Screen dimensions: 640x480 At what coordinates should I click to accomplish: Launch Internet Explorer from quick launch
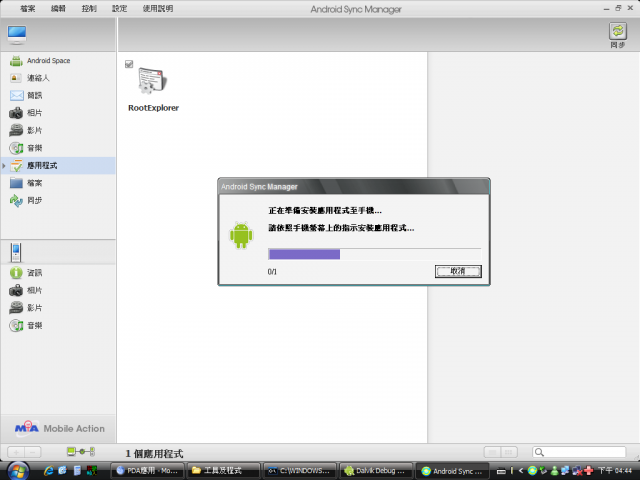(48, 471)
